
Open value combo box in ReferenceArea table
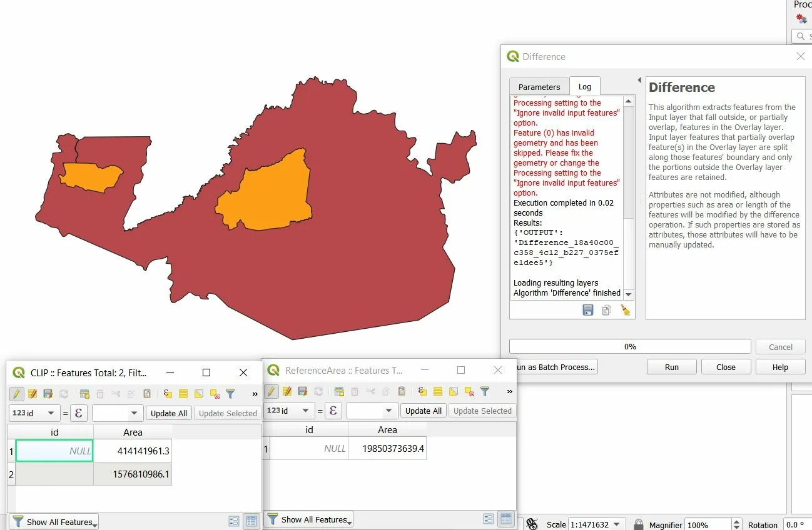click(x=372, y=411)
